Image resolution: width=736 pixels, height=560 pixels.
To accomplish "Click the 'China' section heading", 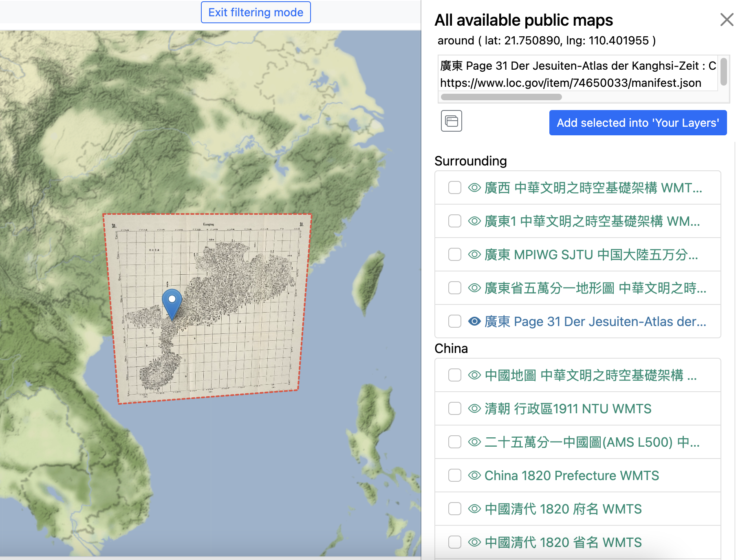I will point(451,348).
